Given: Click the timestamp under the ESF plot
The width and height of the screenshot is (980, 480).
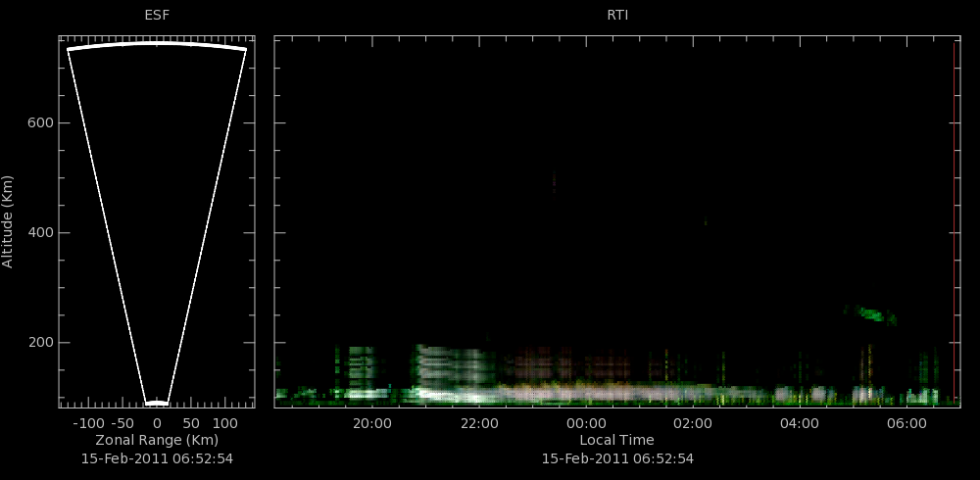Looking at the screenshot, I should [157, 458].
